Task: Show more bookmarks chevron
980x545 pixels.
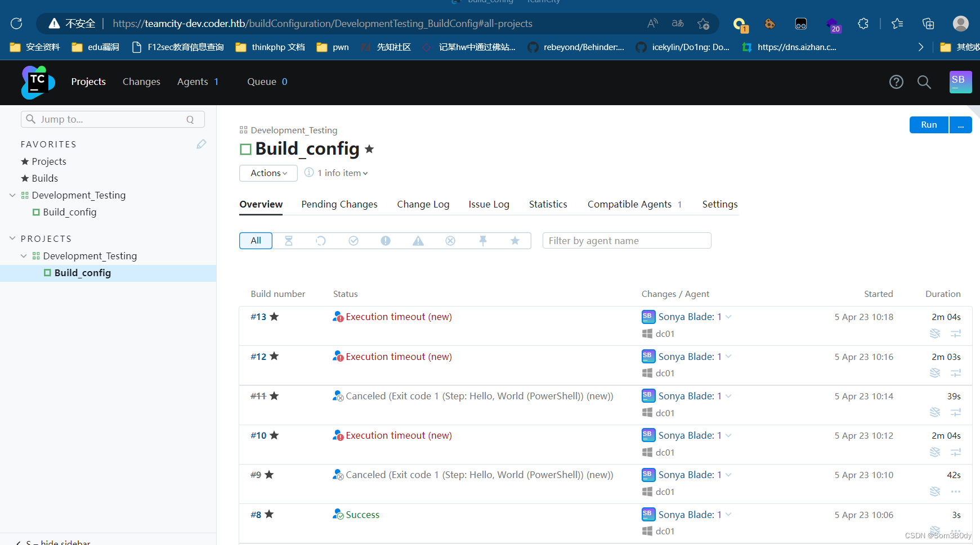Action: click(x=921, y=47)
